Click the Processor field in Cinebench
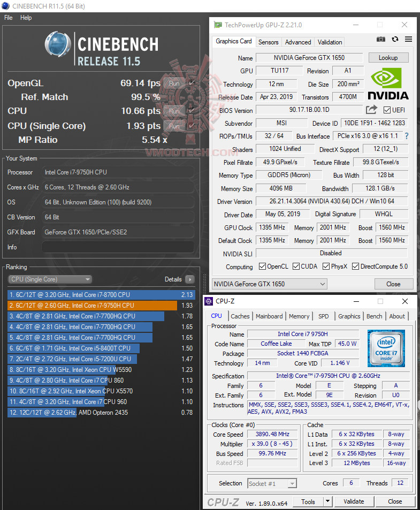Screen dimensions: 420x510 [x=118, y=172]
